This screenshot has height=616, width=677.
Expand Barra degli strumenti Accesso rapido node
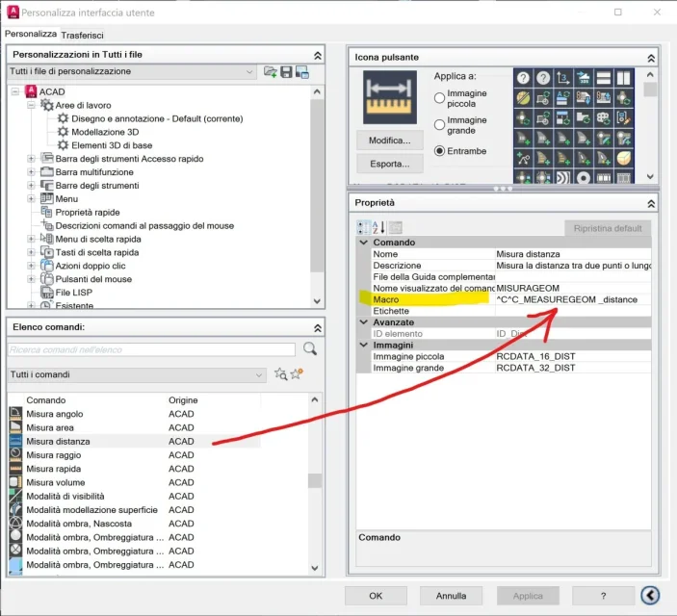pos(31,159)
